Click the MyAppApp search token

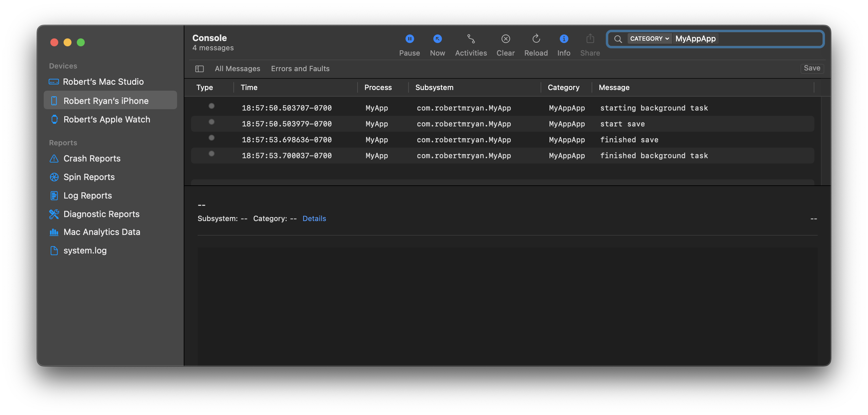[696, 39]
